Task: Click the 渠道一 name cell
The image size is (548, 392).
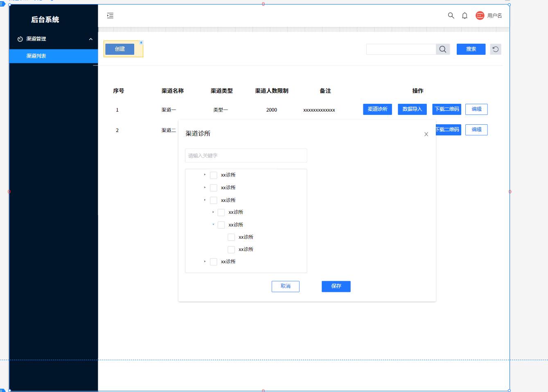Action: (x=169, y=110)
